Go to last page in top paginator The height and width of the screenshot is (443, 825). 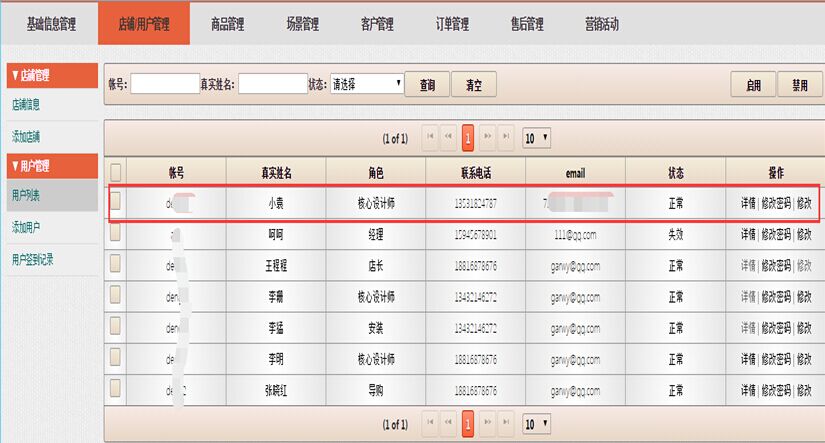point(506,137)
